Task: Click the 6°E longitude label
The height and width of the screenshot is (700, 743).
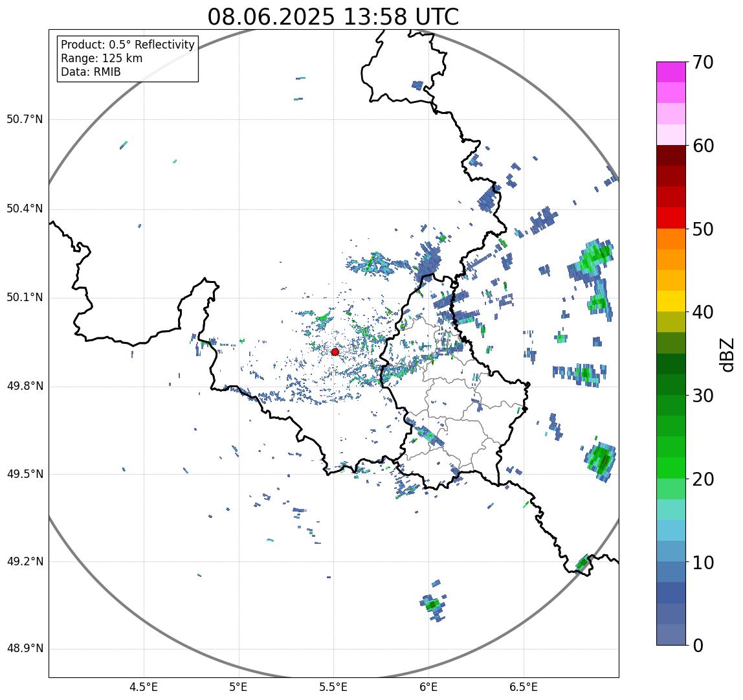Action: click(x=429, y=687)
